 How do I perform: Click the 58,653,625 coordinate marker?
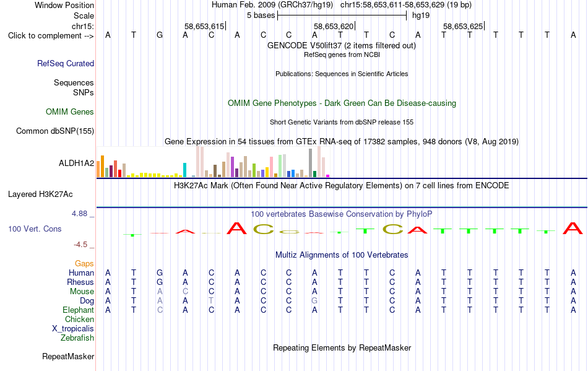point(463,26)
